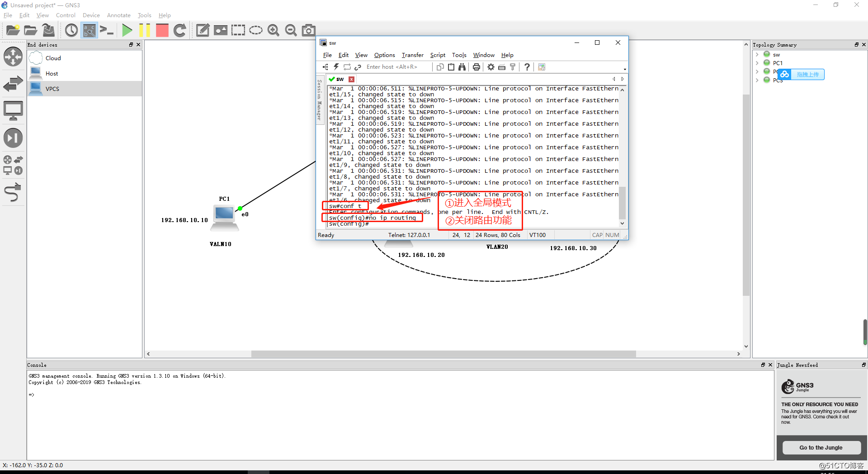Insert a picture into the workspace
The width and height of the screenshot is (868, 474).
tap(221, 30)
